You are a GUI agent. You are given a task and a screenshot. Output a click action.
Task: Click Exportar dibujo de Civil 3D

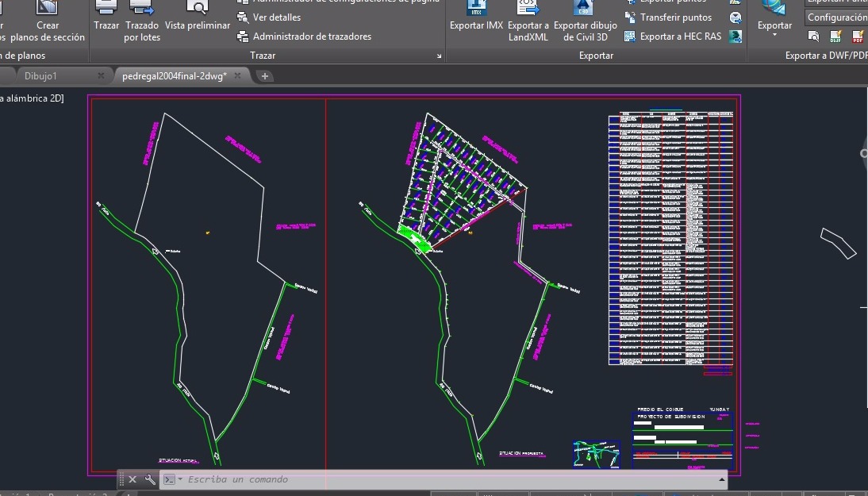tap(585, 21)
